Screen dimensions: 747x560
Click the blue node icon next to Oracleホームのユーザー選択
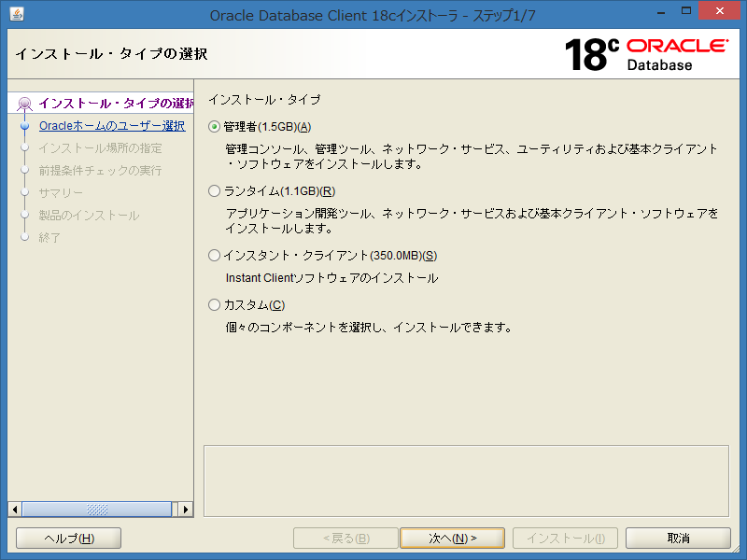tap(25, 125)
